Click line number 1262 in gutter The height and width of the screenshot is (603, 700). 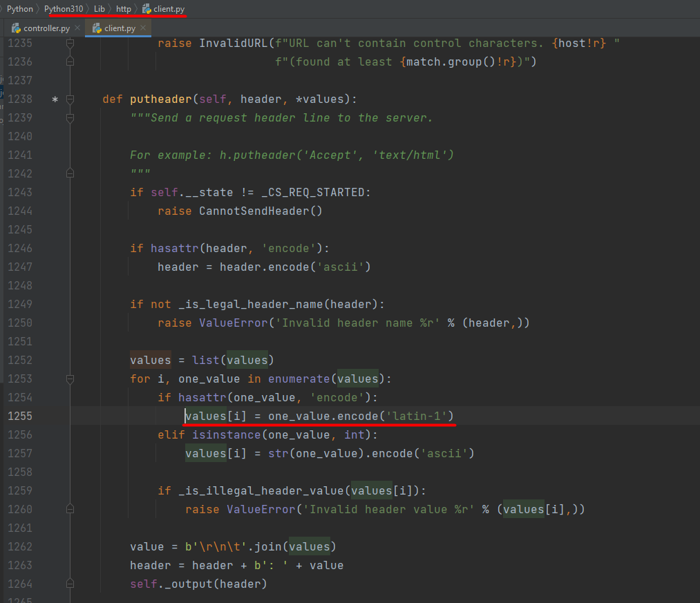(20, 547)
